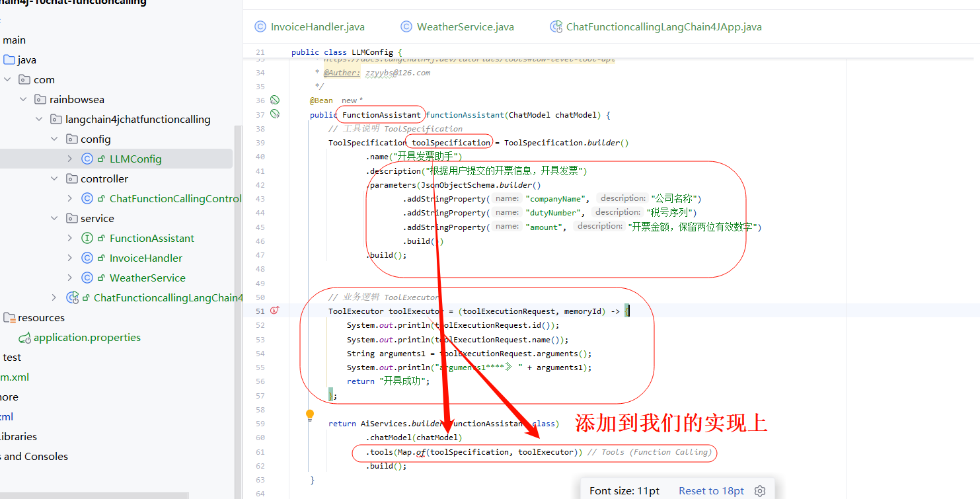Click the class name LLMConfig on line 21
The width and height of the screenshot is (980, 499).
(372, 52)
